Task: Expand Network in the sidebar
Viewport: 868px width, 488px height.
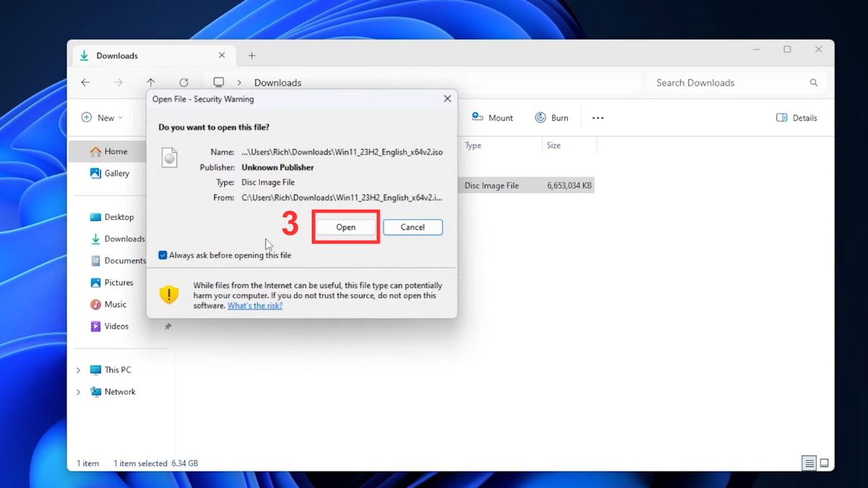Action: [79, 391]
